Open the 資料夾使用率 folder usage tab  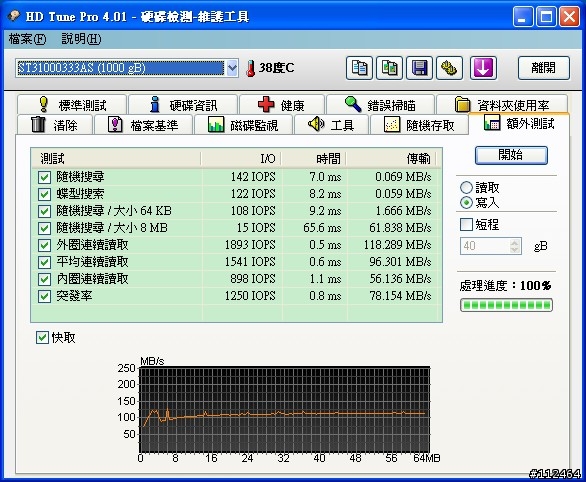pyautogui.click(x=502, y=105)
